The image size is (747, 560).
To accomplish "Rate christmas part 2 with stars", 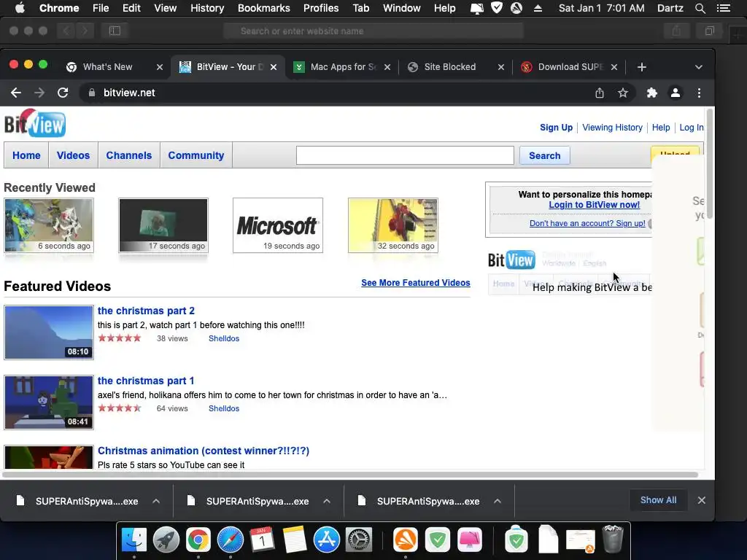I will tap(120, 338).
